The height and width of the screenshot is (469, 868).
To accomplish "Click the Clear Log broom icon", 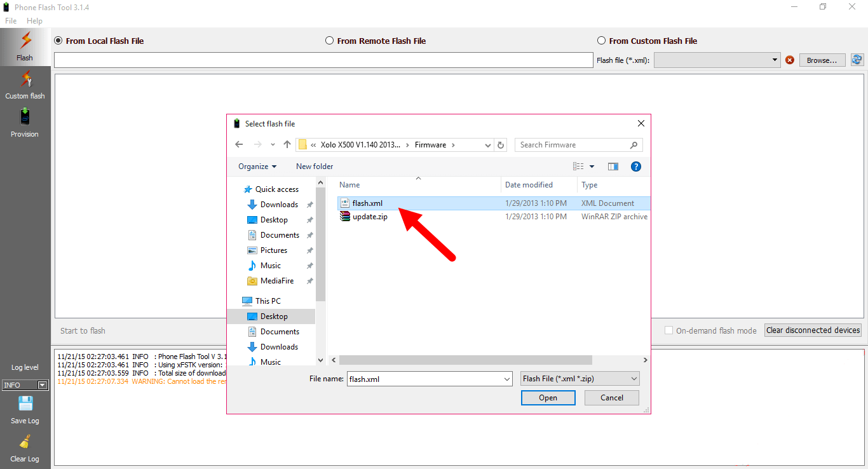I will coord(25,442).
